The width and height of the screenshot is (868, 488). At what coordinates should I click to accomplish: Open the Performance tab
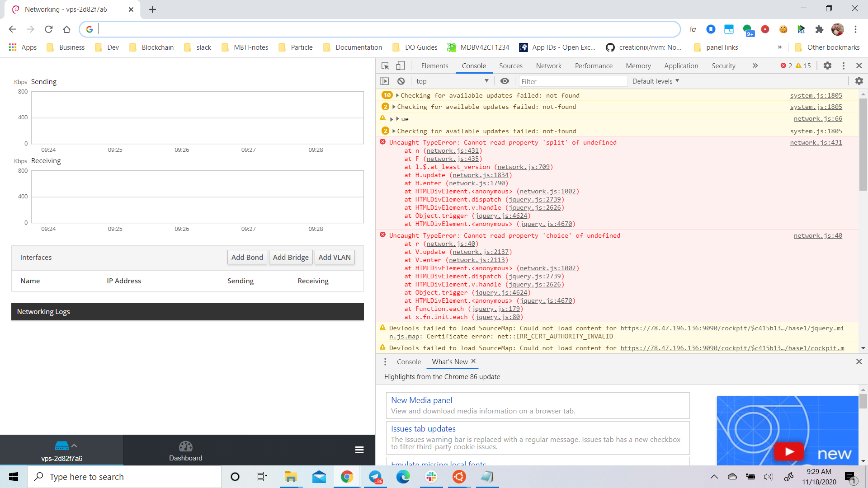pos(594,66)
